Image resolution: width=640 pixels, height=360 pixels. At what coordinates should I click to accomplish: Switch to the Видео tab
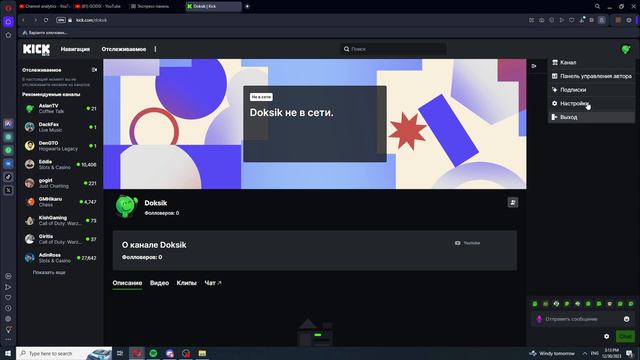[159, 283]
